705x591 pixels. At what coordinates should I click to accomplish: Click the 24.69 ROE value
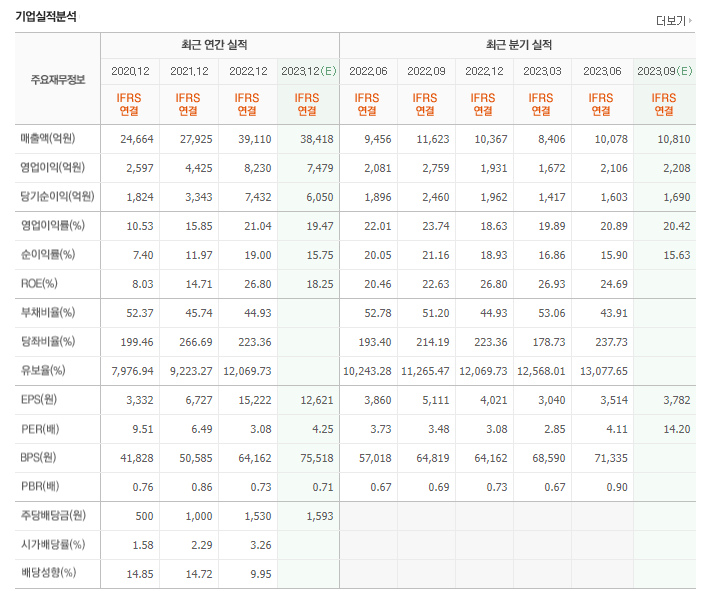pyautogui.click(x=614, y=284)
